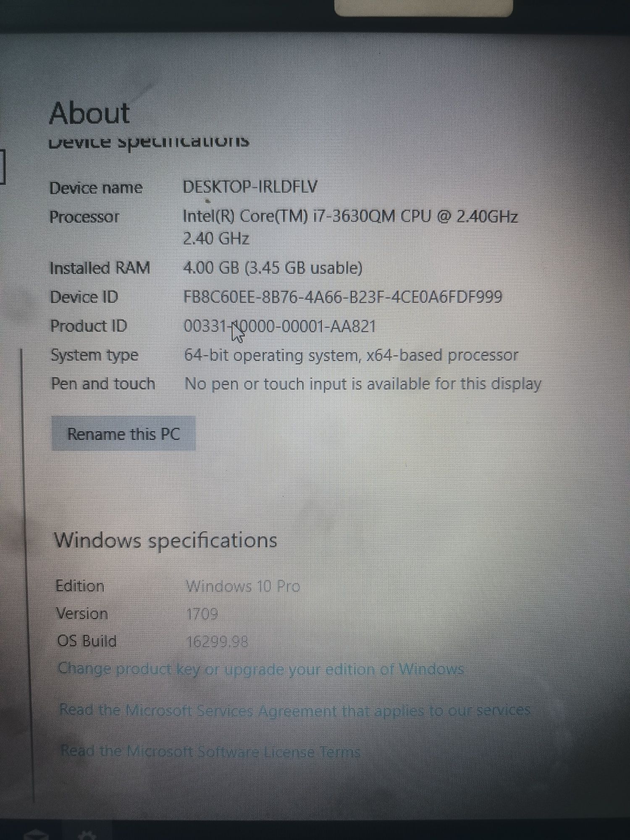Click the Edition label
This screenshot has height=840, width=630.
coord(80,586)
